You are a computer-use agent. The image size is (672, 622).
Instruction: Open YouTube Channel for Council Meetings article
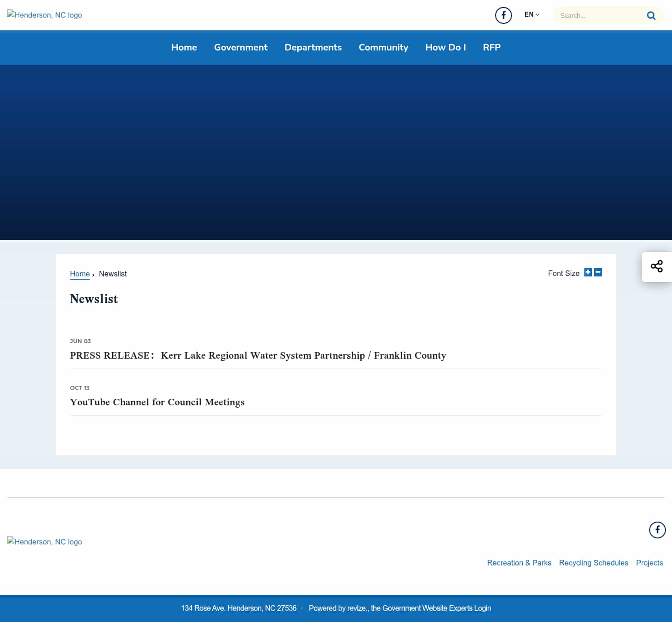(x=157, y=402)
